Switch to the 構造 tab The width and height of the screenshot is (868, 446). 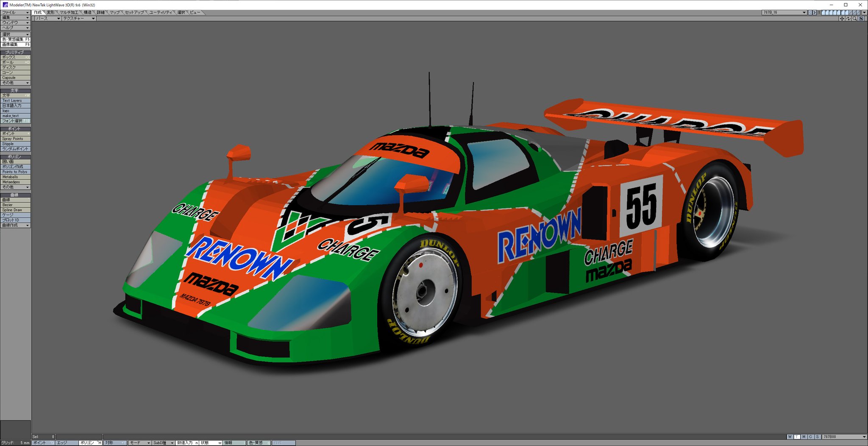[88, 12]
